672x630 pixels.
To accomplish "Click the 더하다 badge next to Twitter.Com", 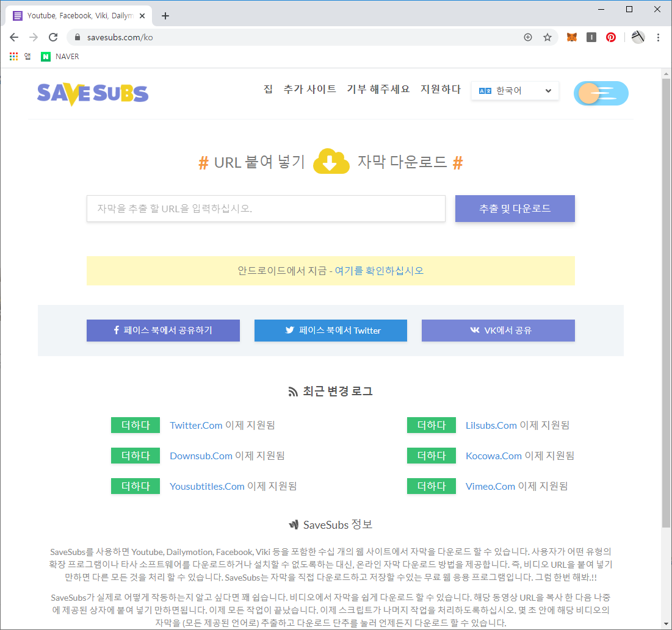I will point(135,425).
